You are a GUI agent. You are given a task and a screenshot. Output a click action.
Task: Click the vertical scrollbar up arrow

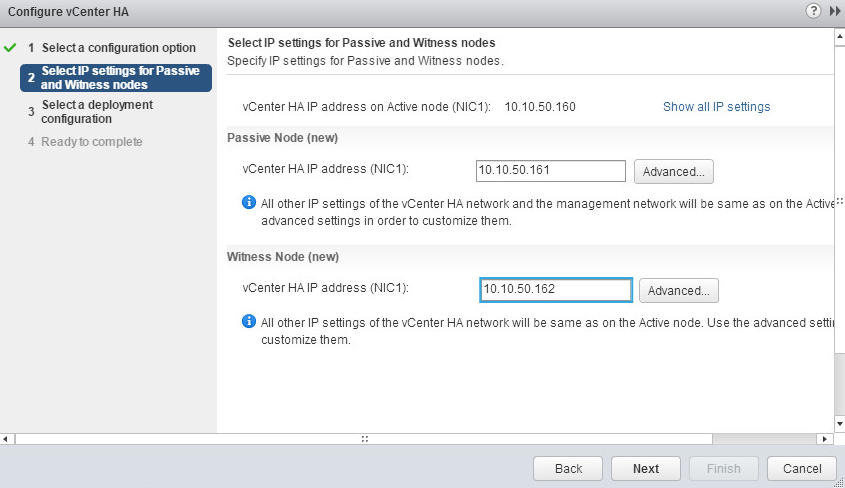(x=840, y=37)
